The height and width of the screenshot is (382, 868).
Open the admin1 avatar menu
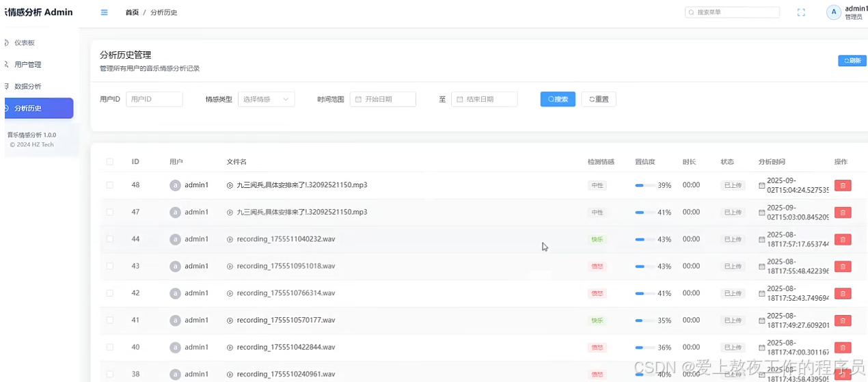834,12
